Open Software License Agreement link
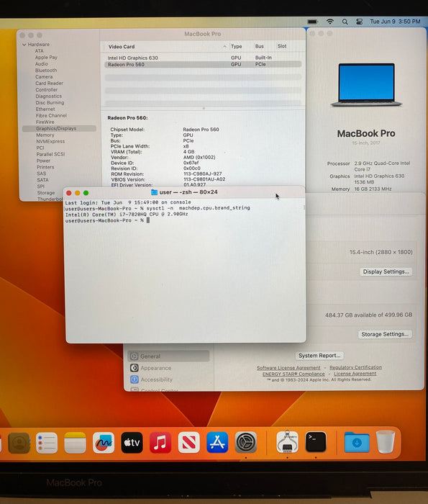Screen dimensions: 428x504 tap(288, 368)
